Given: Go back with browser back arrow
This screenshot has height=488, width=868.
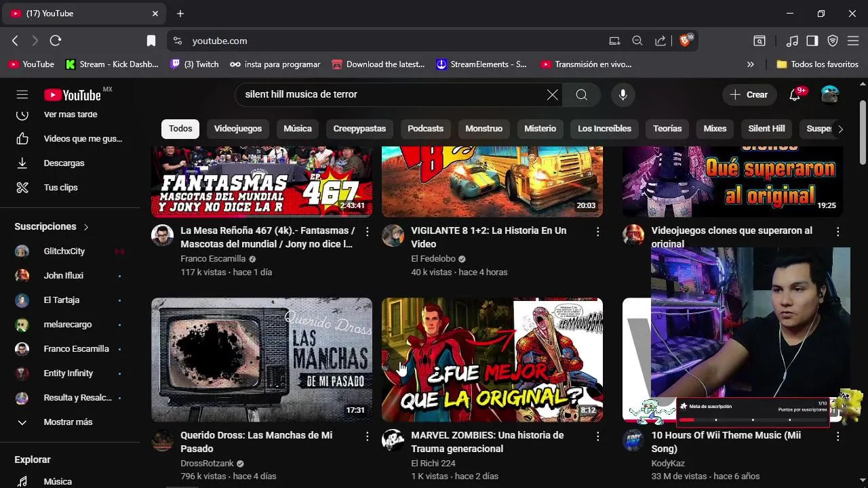Looking at the screenshot, I should tap(15, 41).
